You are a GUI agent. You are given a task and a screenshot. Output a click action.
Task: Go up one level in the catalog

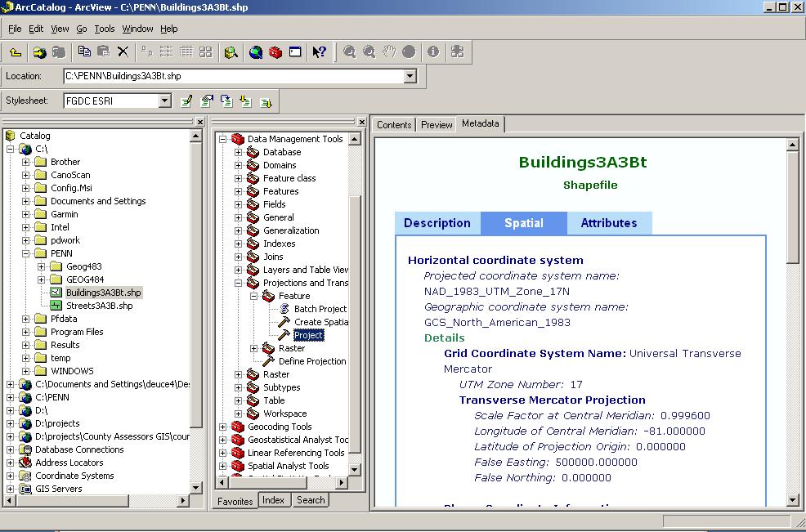[16, 52]
